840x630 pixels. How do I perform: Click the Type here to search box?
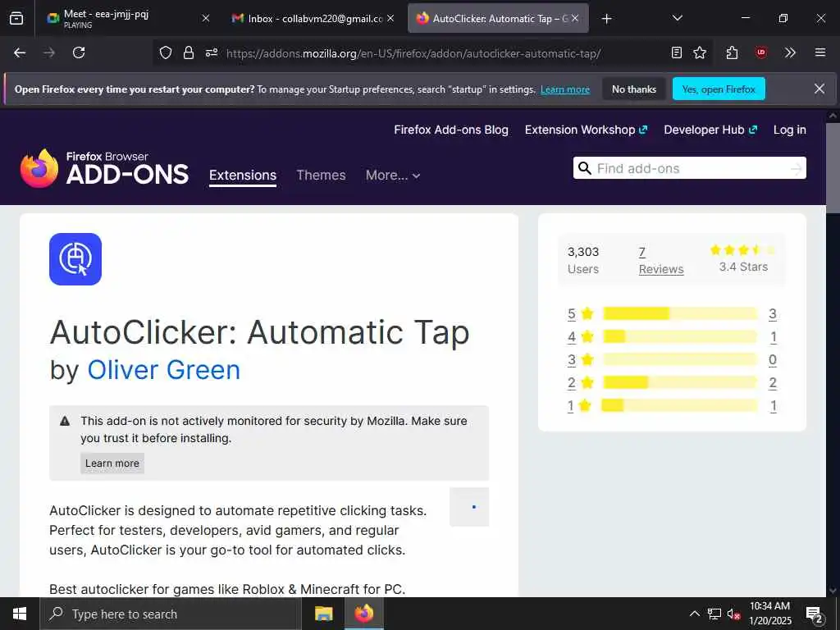171,614
